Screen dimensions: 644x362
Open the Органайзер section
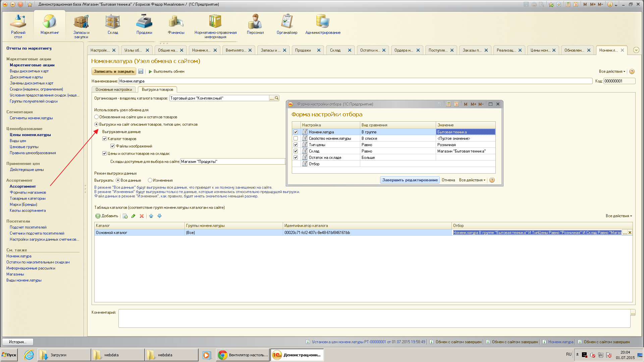(287, 24)
